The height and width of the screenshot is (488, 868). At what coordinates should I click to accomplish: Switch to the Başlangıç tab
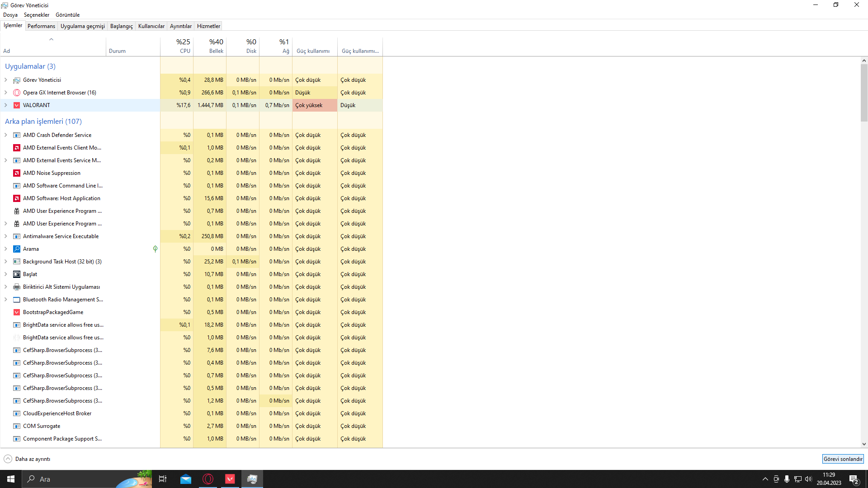pos(122,26)
